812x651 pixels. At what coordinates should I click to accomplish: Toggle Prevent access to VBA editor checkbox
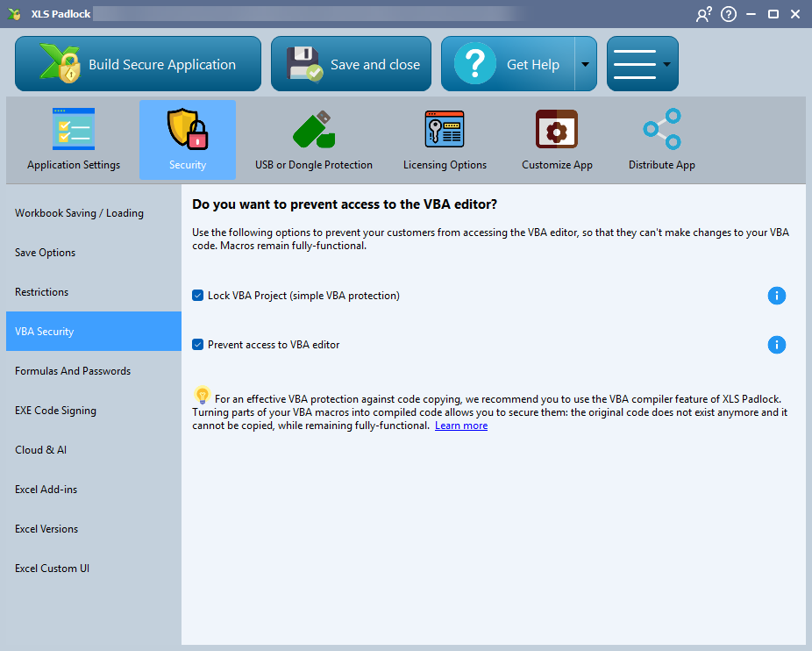tap(198, 345)
